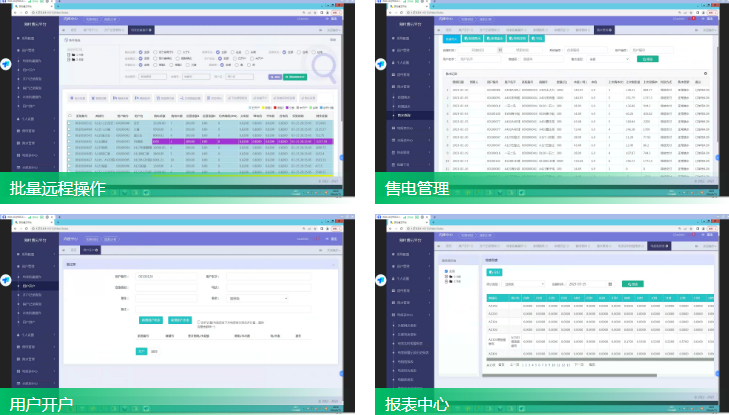729x415 pixels.
Task: Switch to the active dark tab in the 批量远程操作 panel
Action: [x=142, y=30]
